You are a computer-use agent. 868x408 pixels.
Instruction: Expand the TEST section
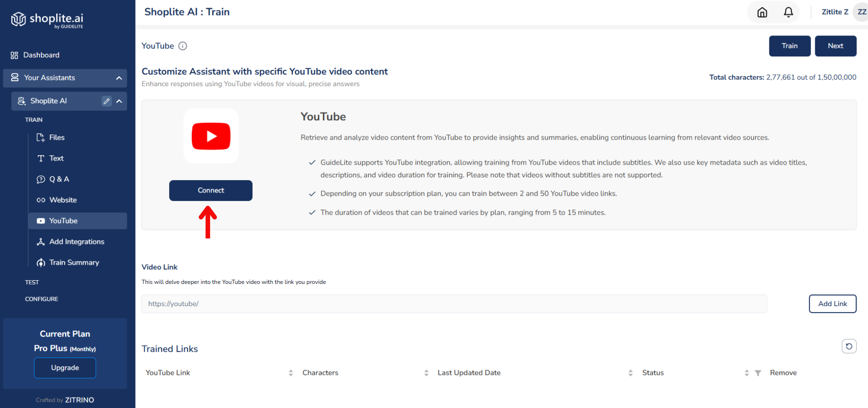[x=32, y=282]
